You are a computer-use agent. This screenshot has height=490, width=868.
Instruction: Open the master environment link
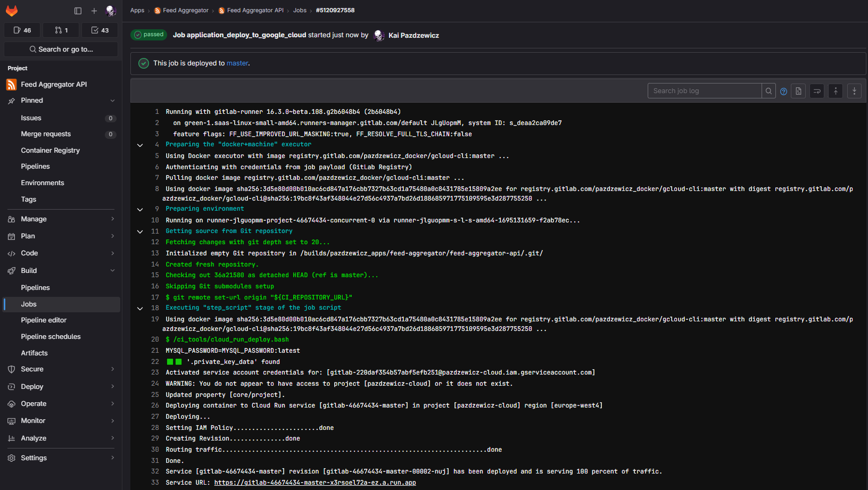pyautogui.click(x=237, y=63)
